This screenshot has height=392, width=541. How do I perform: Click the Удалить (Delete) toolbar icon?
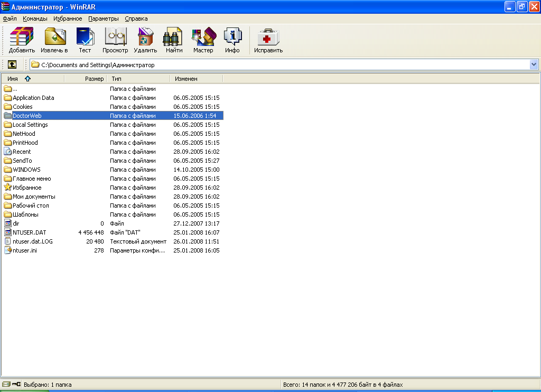coord(145,36)
